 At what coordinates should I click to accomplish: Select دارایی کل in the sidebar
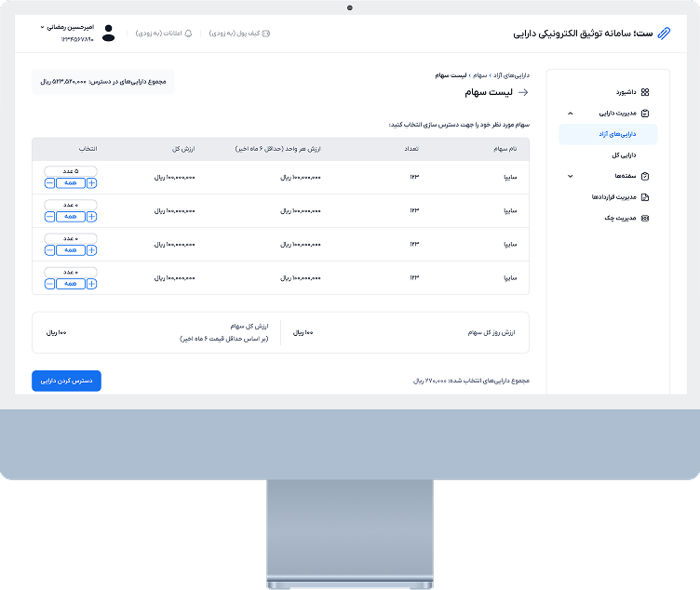coord(621,155)
